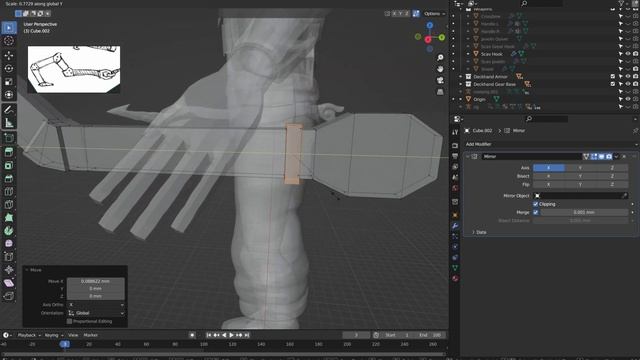Select the Inset Faces tool
The width and height of the screenshot is (640, 360).
point(9,165)
